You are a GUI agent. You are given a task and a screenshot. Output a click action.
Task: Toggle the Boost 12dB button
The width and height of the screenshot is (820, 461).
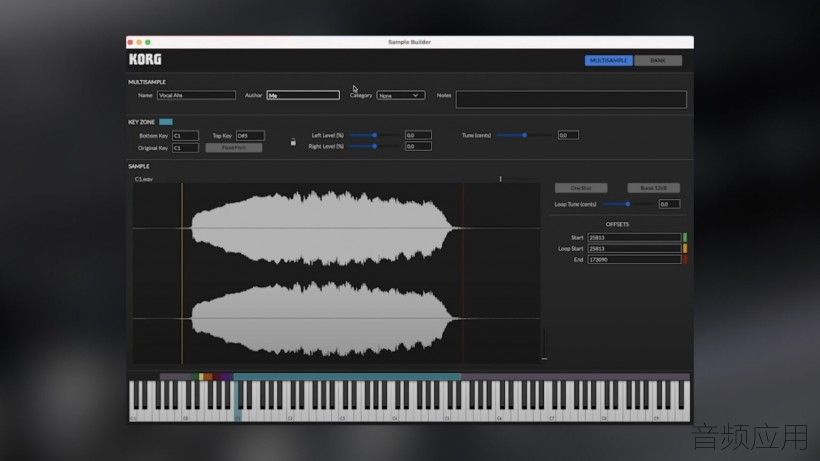[x=654, y=188]
